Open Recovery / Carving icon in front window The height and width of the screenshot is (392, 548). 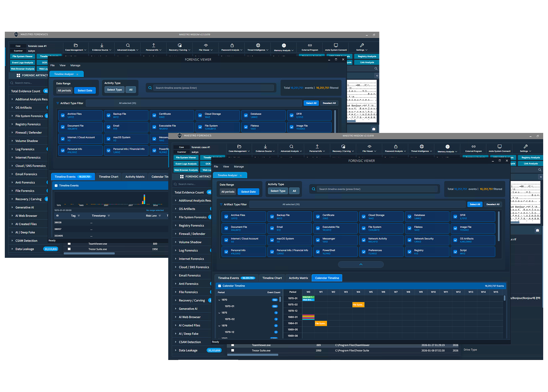(343, 146)
